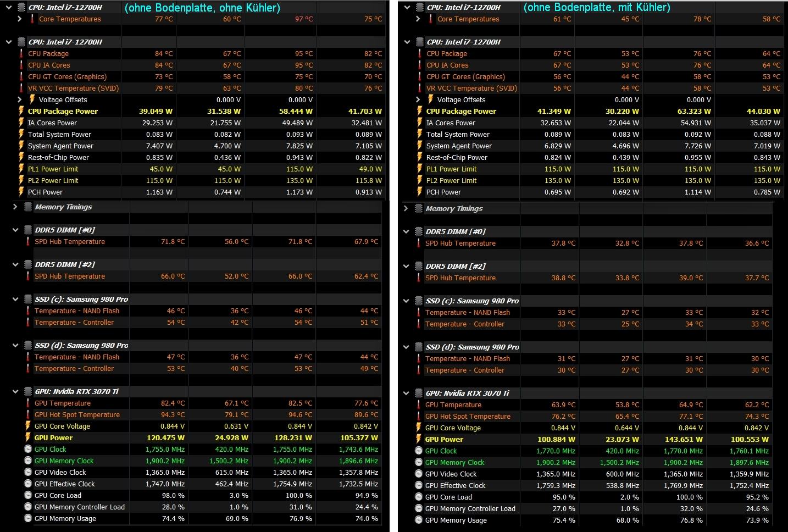
Task: In left panel, click Memory Timings chip icon
Action: point(29,207)
